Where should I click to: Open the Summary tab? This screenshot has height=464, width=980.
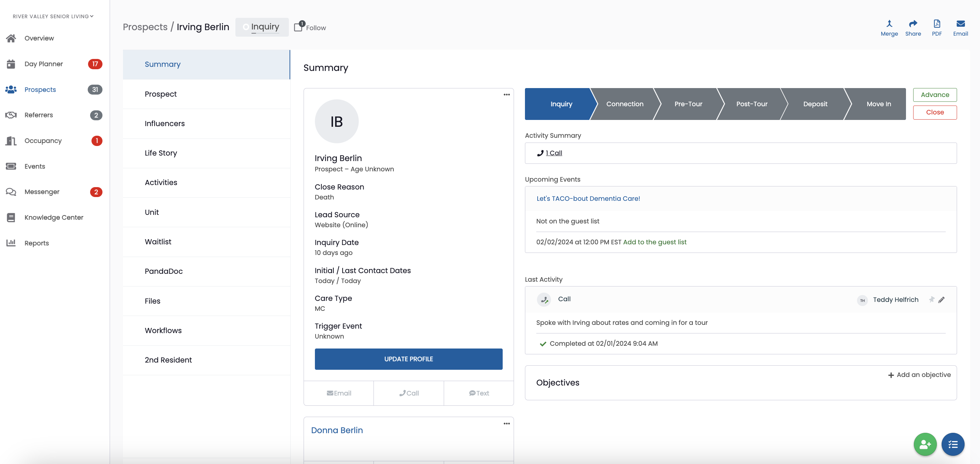coord(206,64)
